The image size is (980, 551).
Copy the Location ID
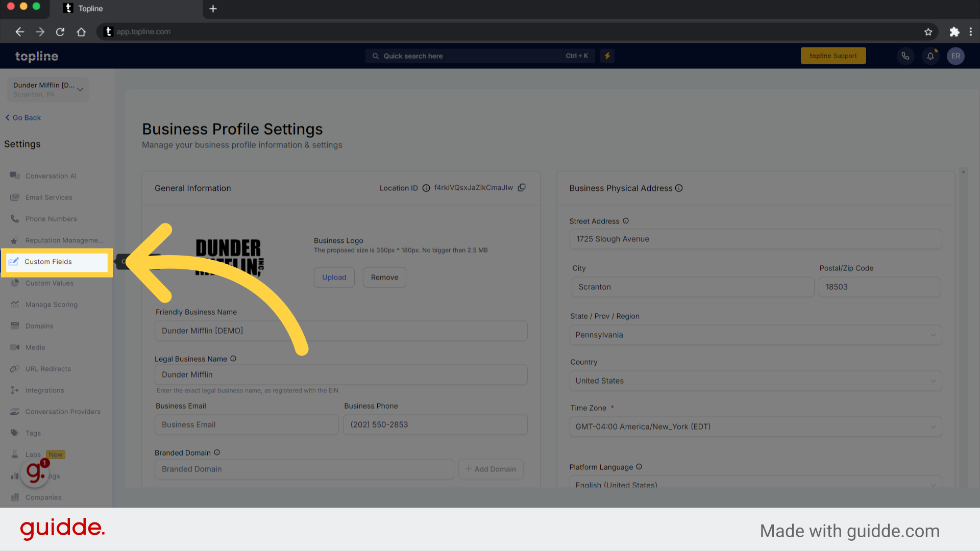coord(522,188)
